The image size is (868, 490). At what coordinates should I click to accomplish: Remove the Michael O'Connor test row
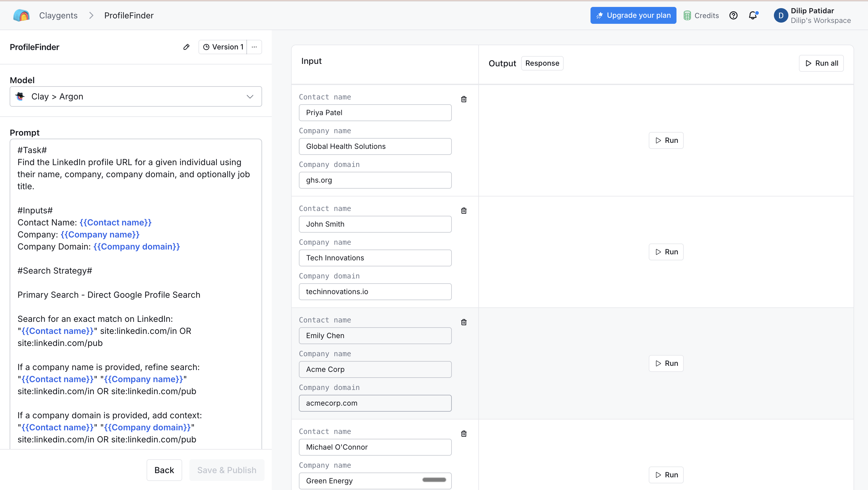[x=464, y=433]
